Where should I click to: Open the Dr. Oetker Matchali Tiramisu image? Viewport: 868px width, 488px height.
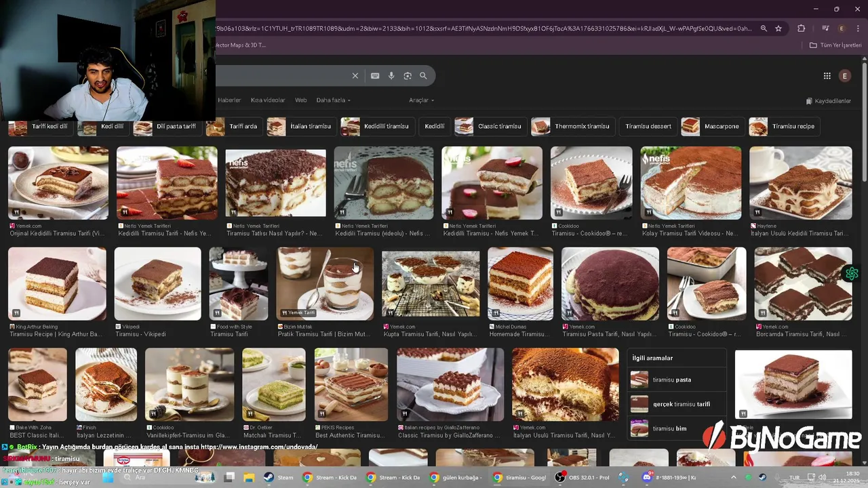pyautogui.click(x=274, y=384)
